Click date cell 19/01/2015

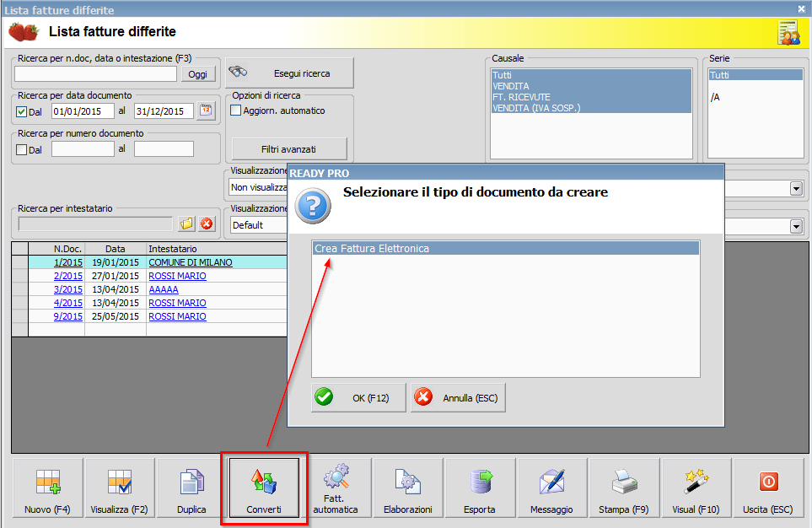point(116,262)
